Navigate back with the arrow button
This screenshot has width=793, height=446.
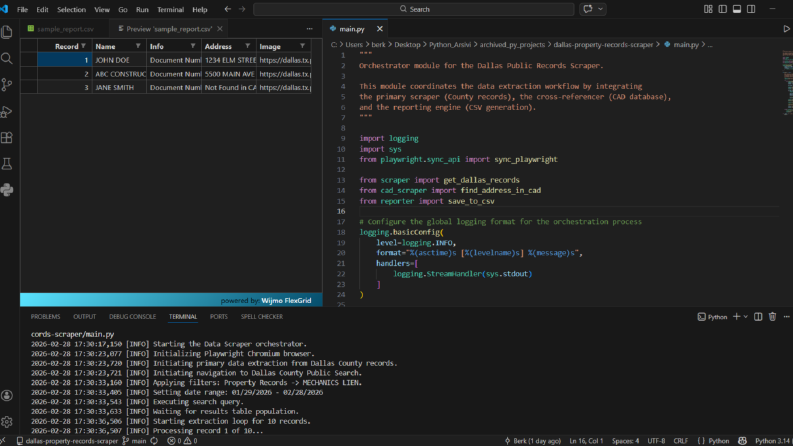point(228,9)
